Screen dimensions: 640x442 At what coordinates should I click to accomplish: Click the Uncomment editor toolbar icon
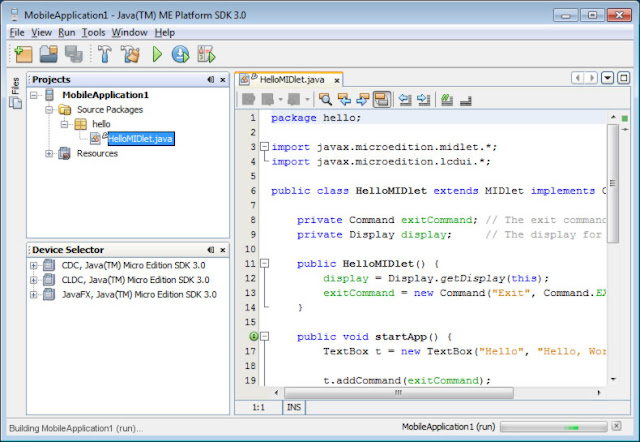[x=466, y=100]
